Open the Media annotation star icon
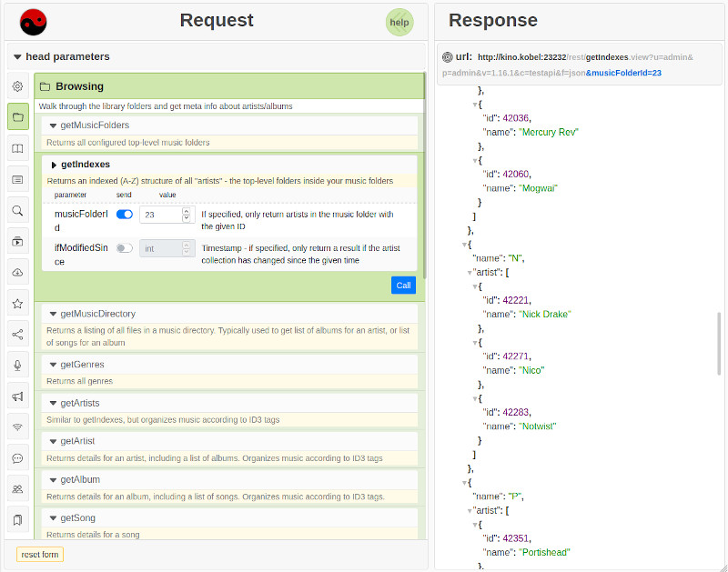The height and width of the screenshot is (572, 728). [16, 302]
